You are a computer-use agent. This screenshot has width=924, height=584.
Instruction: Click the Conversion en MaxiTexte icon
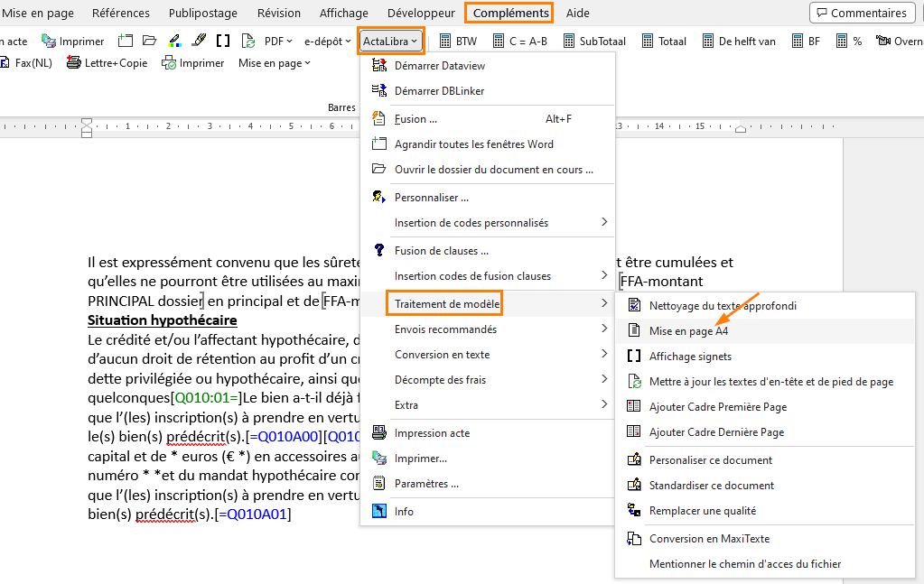tap(634, 538)
